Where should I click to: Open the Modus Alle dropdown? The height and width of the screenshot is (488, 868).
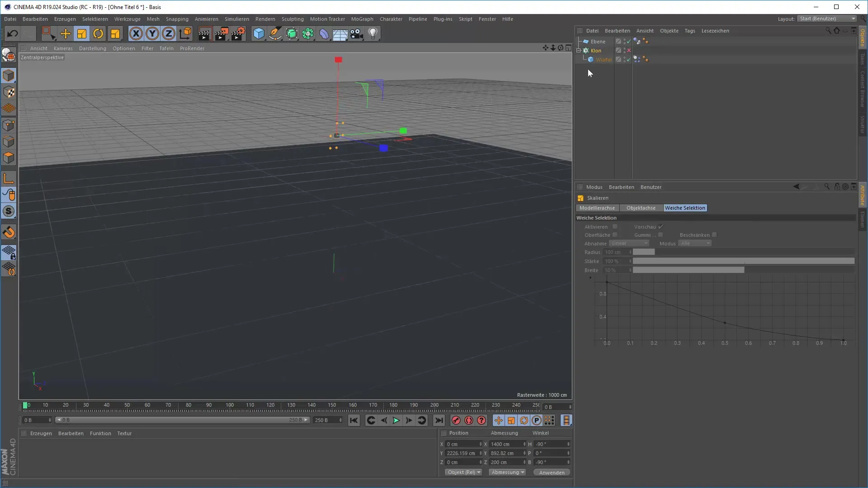(694, 244)
